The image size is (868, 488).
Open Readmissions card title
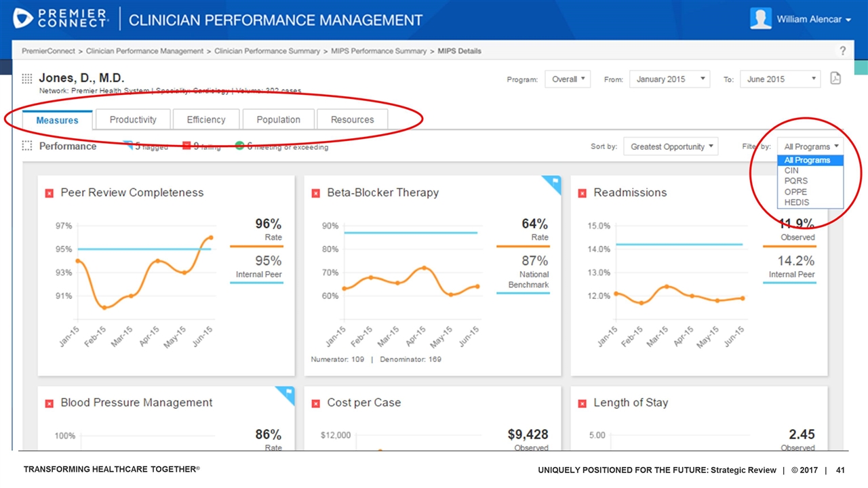pos(630,193)
